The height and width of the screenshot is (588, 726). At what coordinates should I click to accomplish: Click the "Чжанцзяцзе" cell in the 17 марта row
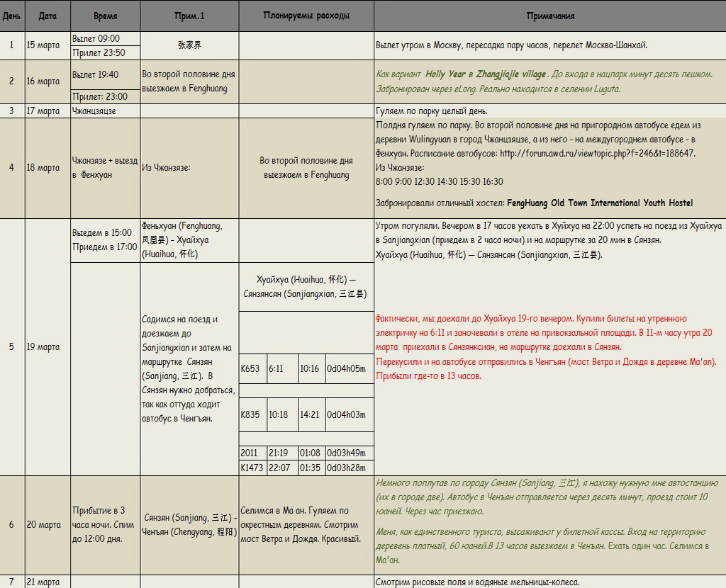click(x=106, y=111)
